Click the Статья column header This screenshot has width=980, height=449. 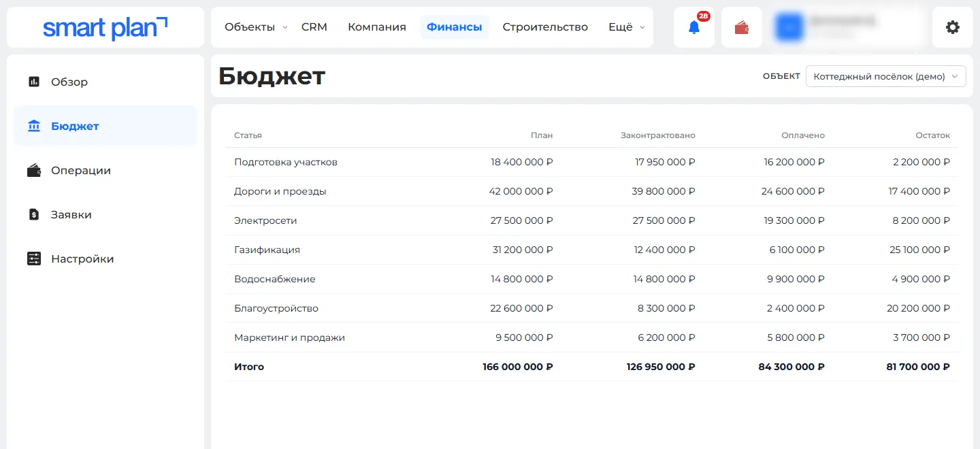[x=248, y=135]
